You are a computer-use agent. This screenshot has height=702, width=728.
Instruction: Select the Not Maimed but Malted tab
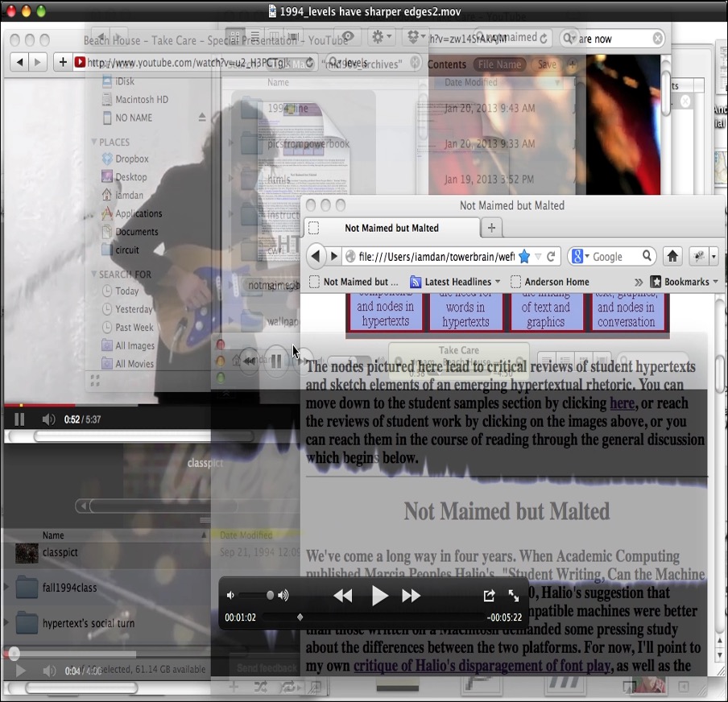(x=392, y=228)
